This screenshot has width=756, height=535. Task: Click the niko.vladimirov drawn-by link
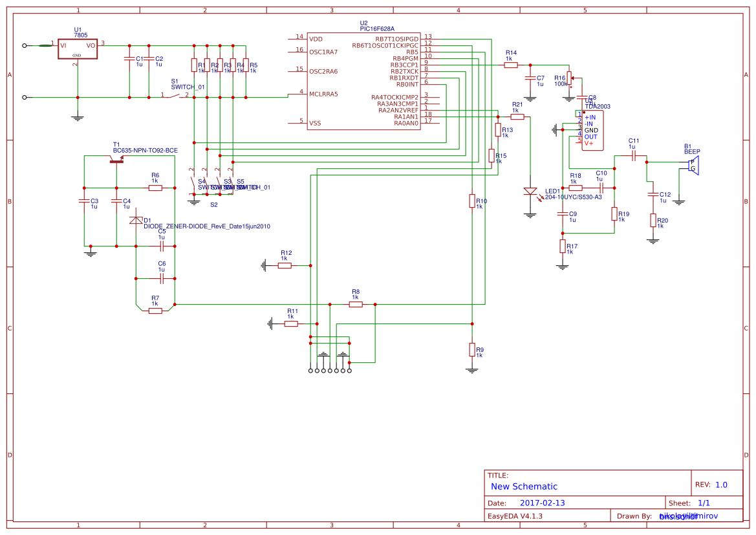pyautogui.click(x=688, y=516)
